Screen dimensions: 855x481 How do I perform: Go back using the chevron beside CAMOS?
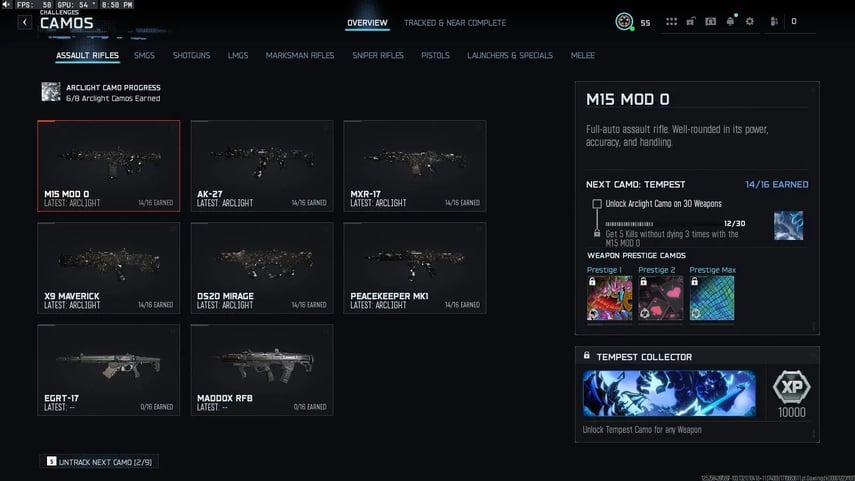(x=25, y=23)
